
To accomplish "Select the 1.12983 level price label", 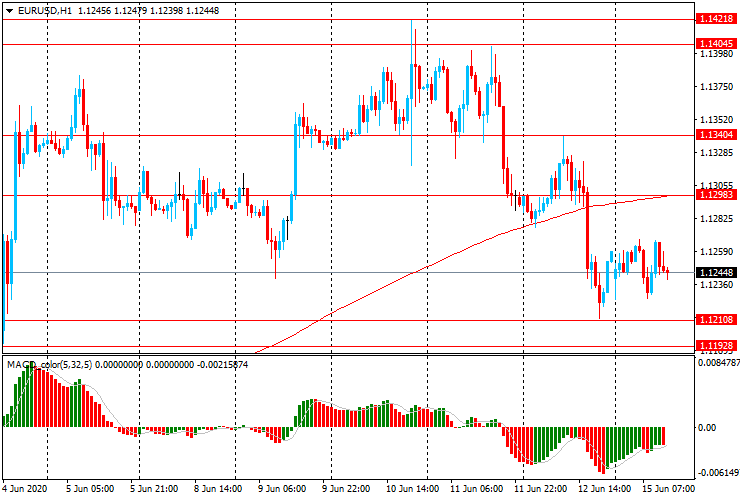I will pos(716,195).
